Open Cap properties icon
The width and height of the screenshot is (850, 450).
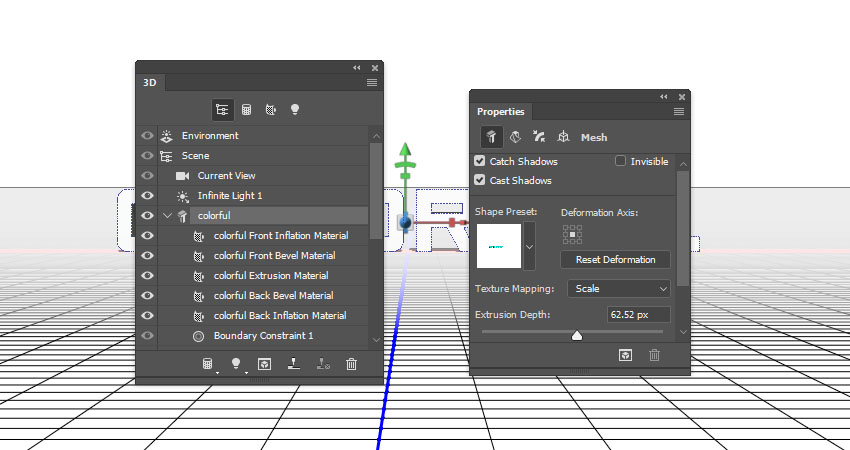pos(539,137)
